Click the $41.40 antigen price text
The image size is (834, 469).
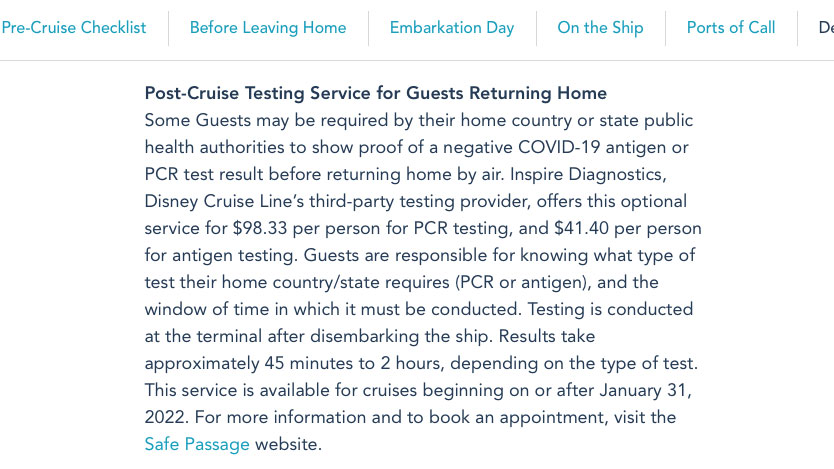tap(581, 228)
